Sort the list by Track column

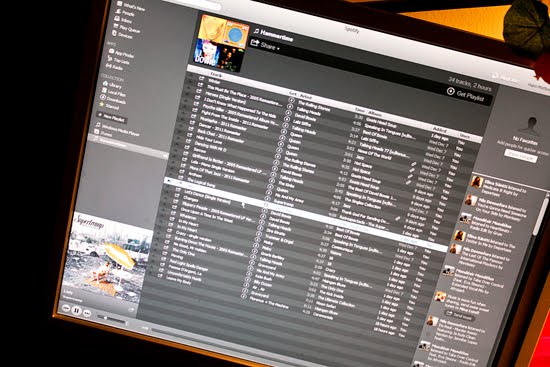pyautogui.click(x=216, y=75)
